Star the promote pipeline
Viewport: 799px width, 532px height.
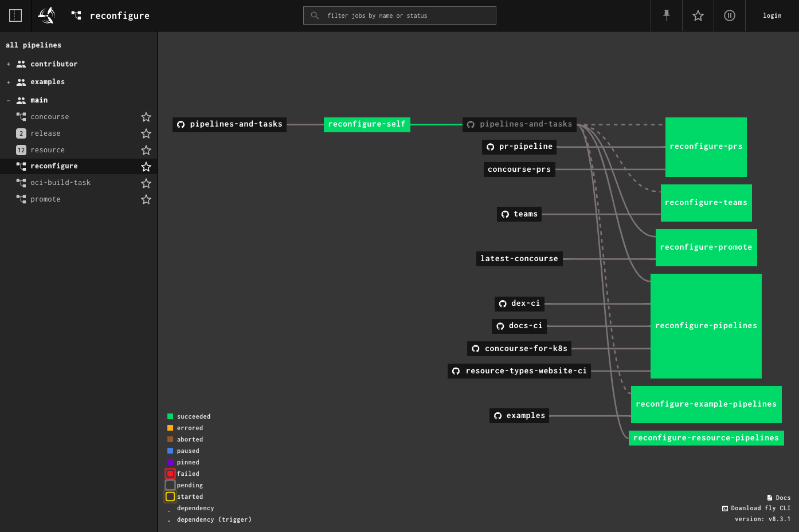[x=146, y=199]
